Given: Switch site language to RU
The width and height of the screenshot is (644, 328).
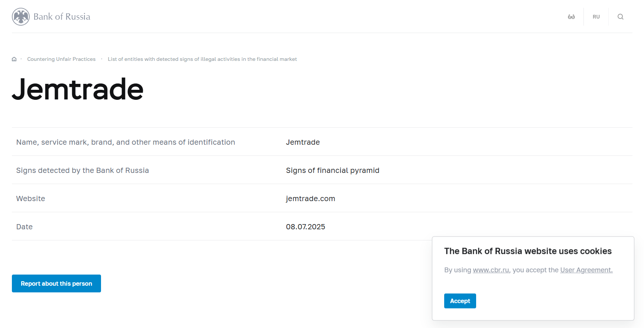Looking at the screenshot, I should [596, 17].
